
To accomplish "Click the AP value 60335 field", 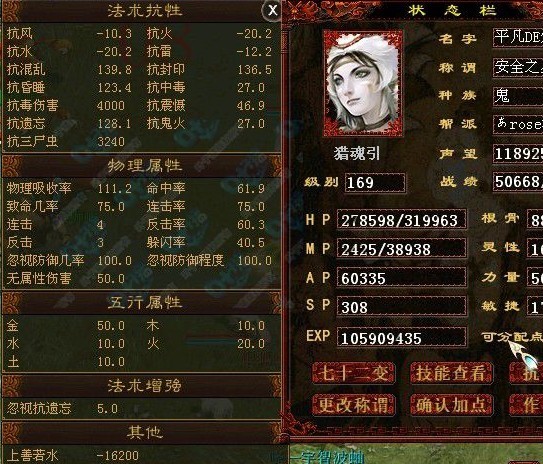I will point(401,278).
